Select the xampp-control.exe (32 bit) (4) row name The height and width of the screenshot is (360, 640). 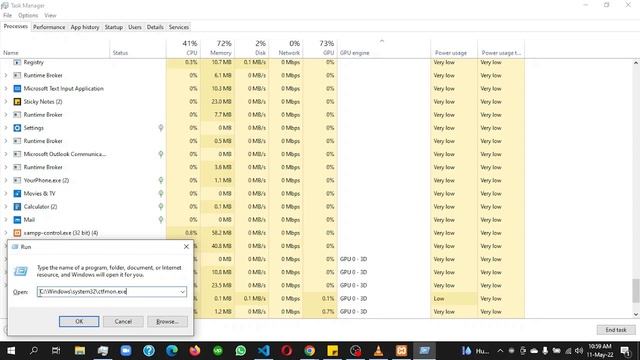click(x=61, y=233)
